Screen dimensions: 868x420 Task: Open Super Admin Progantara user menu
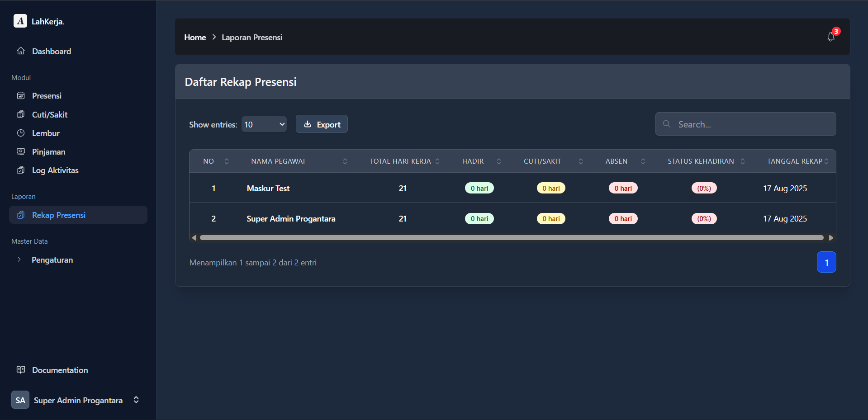78,401
